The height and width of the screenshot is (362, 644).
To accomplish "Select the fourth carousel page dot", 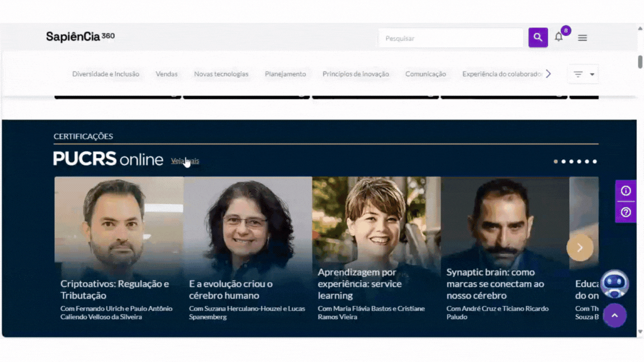I will (579, 161).
